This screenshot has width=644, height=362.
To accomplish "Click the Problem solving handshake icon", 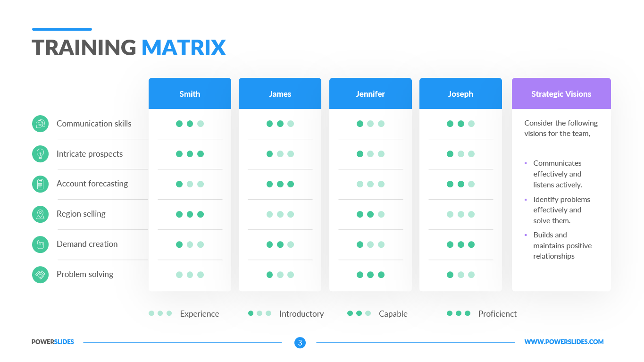I will 40,275.
